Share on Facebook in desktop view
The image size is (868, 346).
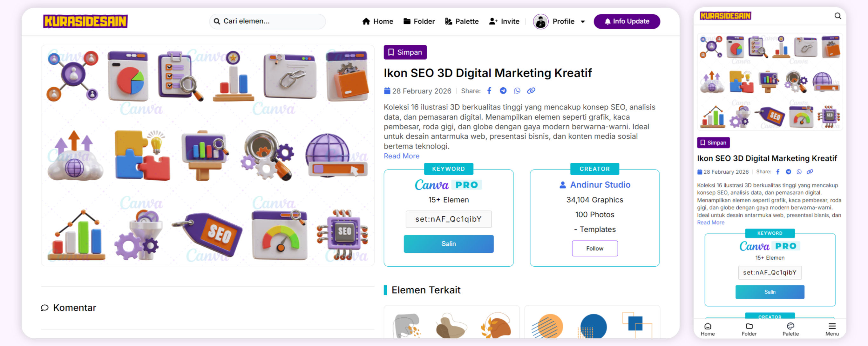(x=489, y=90)
